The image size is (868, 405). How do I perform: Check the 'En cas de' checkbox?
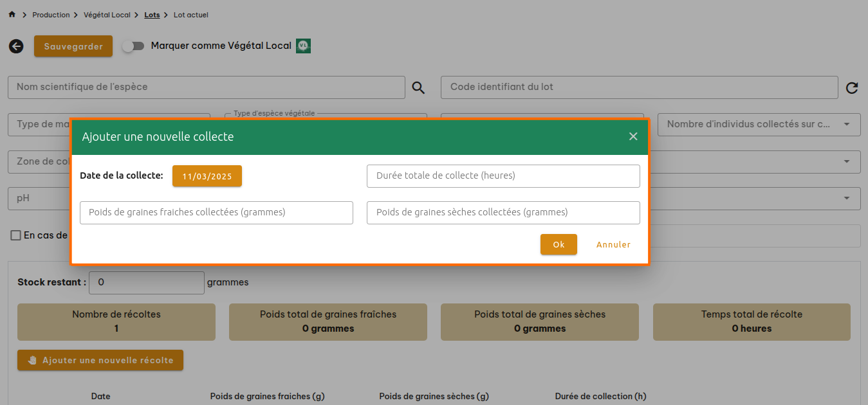pyautogui.click(x=16, y=235)
